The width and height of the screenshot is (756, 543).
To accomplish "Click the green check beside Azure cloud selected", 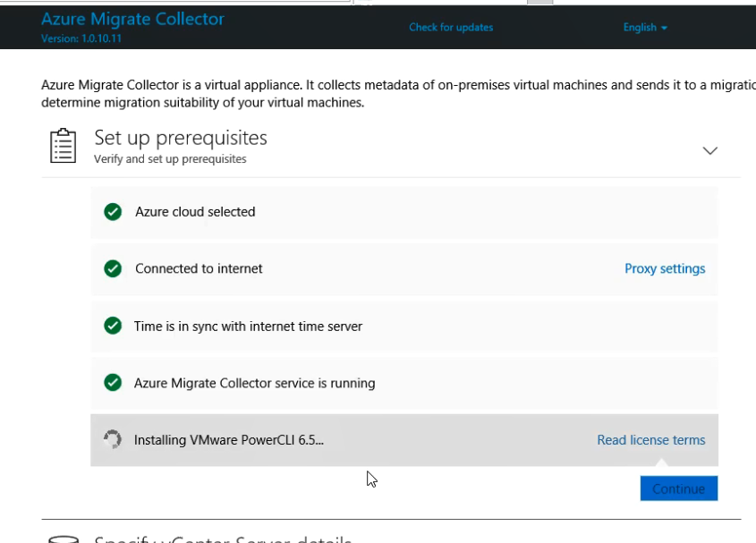I will pos(113,212).
